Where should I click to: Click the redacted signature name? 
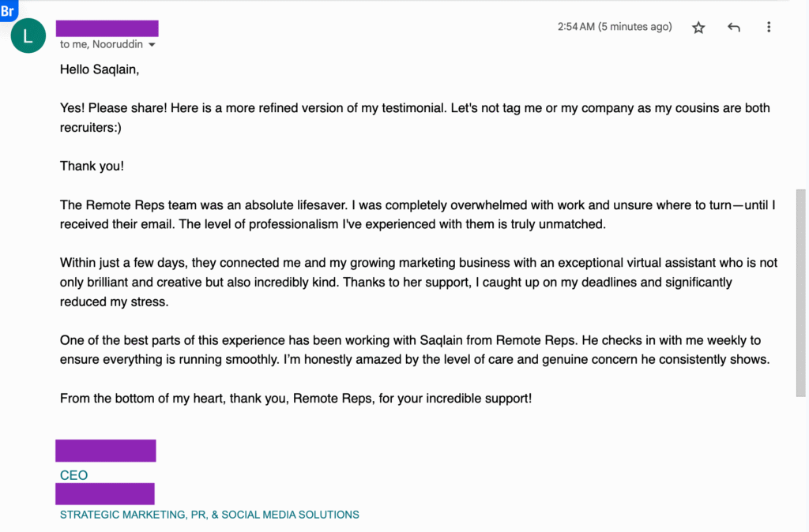(x=106, y=451)
